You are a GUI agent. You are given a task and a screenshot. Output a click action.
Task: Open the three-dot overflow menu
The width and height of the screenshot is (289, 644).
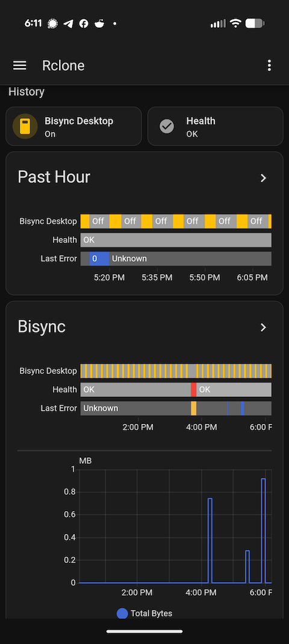click(269, 66)
